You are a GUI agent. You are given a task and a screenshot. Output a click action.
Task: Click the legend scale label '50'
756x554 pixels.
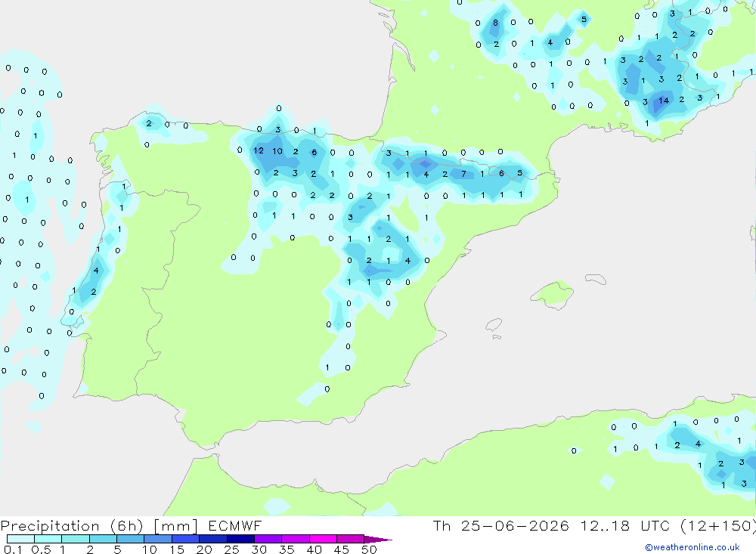coord(370,549)
